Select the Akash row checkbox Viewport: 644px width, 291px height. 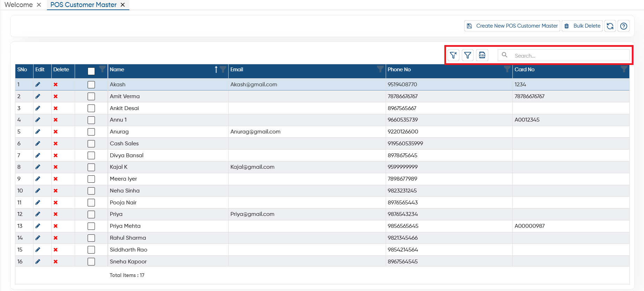pyautogui.click(x=91, y=85)
